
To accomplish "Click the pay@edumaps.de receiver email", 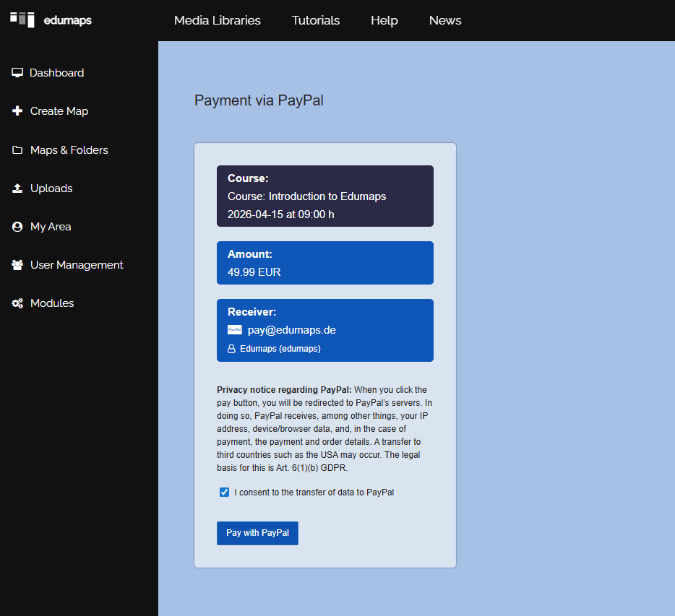I will click(x=291, y=330).
